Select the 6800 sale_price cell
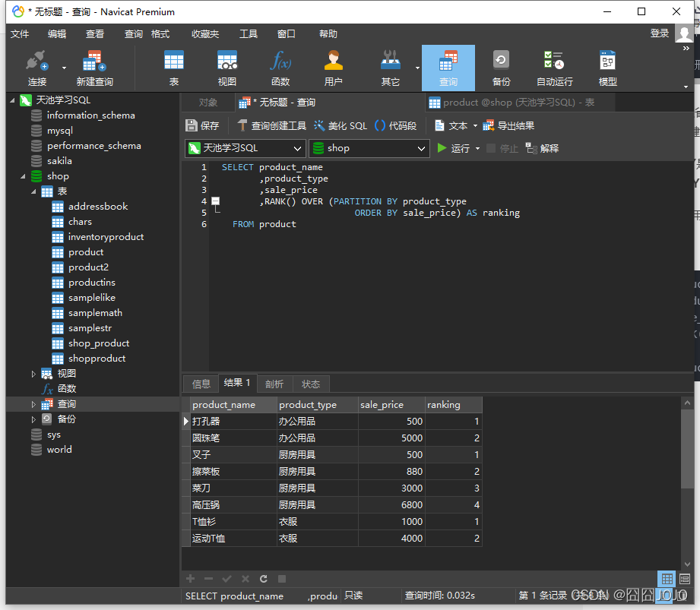700x610 pixels. 391,505
